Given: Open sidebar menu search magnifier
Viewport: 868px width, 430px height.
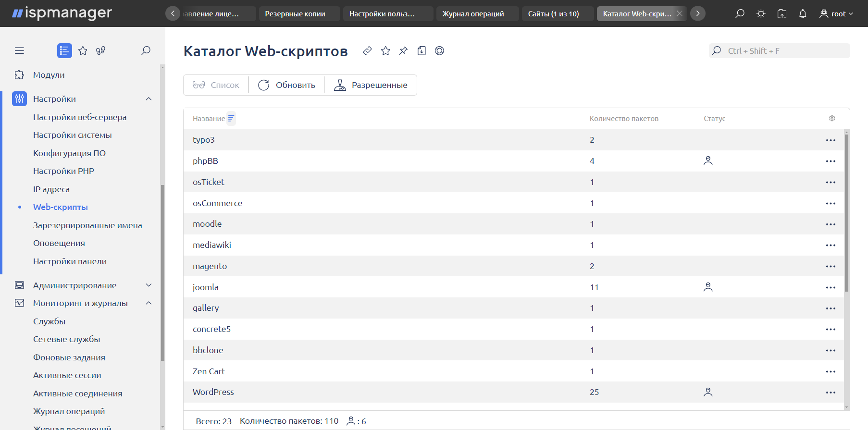Looking at the screenshot, I should (x=146, y=50).
